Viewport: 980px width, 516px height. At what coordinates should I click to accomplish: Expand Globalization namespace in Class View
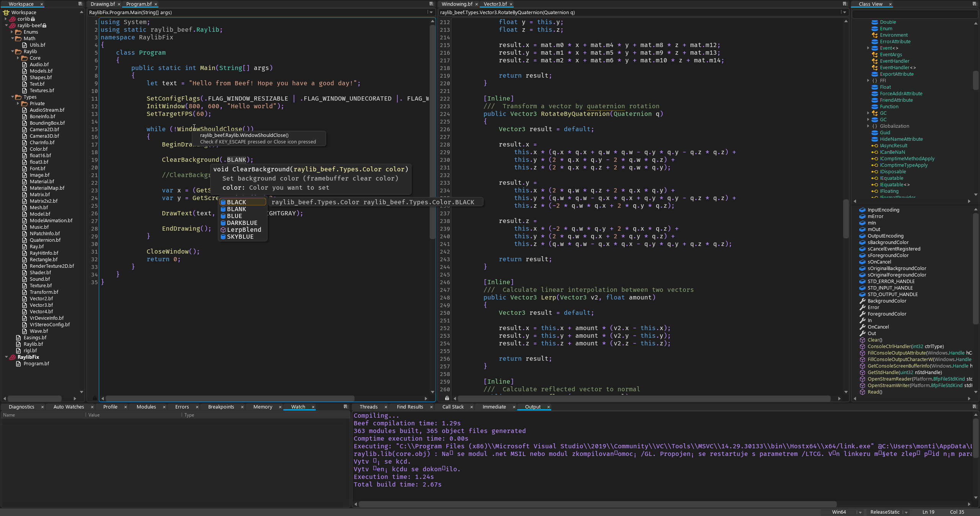pyautogui.click(x=868, y=126)
